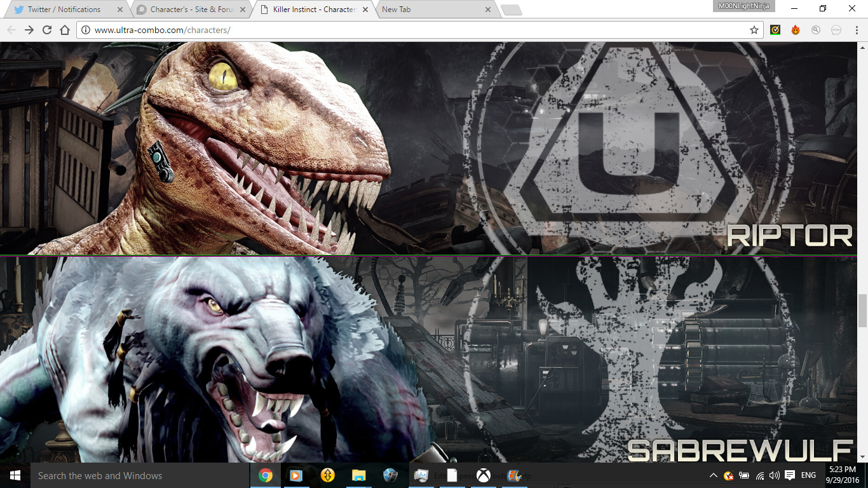Click the magnifier extension icon in toolbar
The image size is (868, 488).
click(816, 30)
